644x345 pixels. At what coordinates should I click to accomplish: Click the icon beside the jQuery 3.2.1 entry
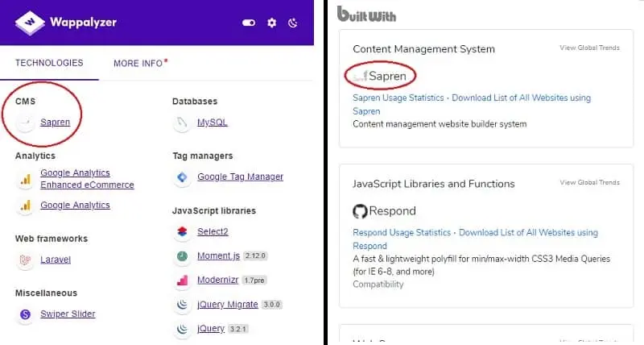coord(182,329)
